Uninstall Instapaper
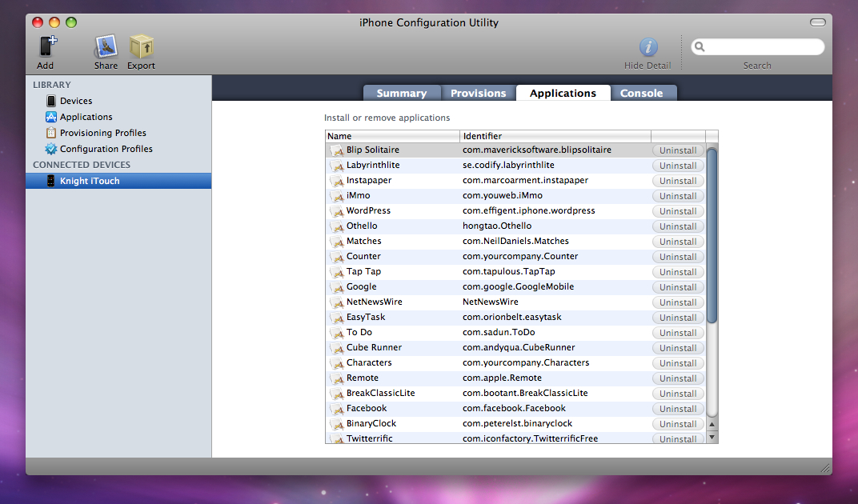The image size is (858, 504). [x=678, y=181]
